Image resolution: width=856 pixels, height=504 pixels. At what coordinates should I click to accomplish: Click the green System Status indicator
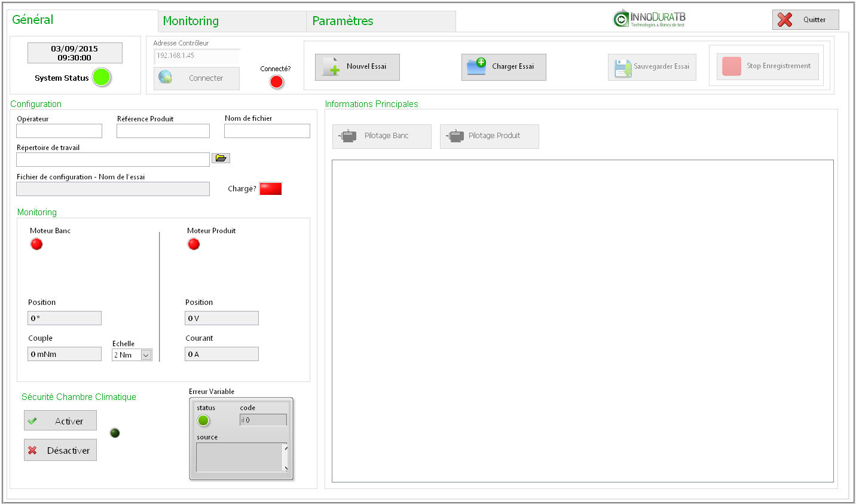pyautogui.click(x=102, y=77)
